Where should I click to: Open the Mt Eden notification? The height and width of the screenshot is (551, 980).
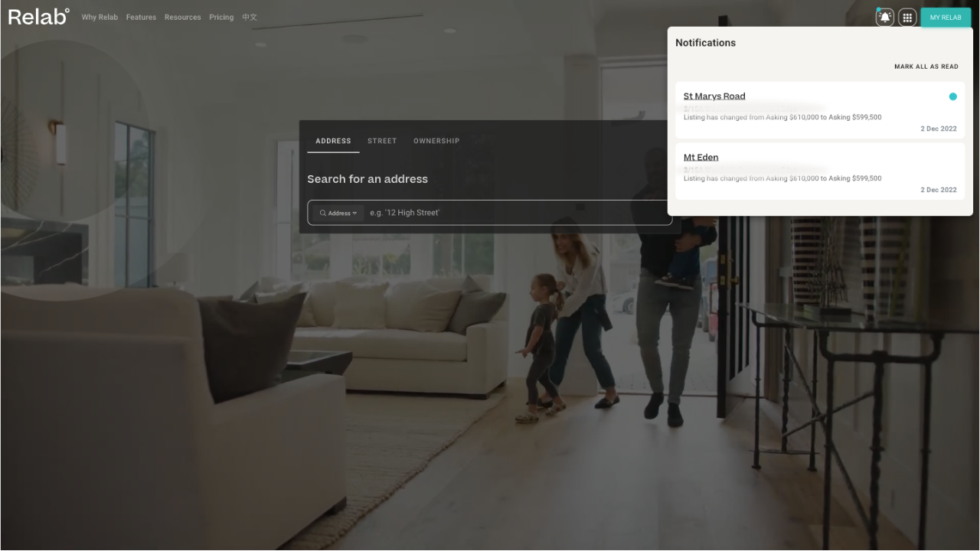(x=701, y=157)
